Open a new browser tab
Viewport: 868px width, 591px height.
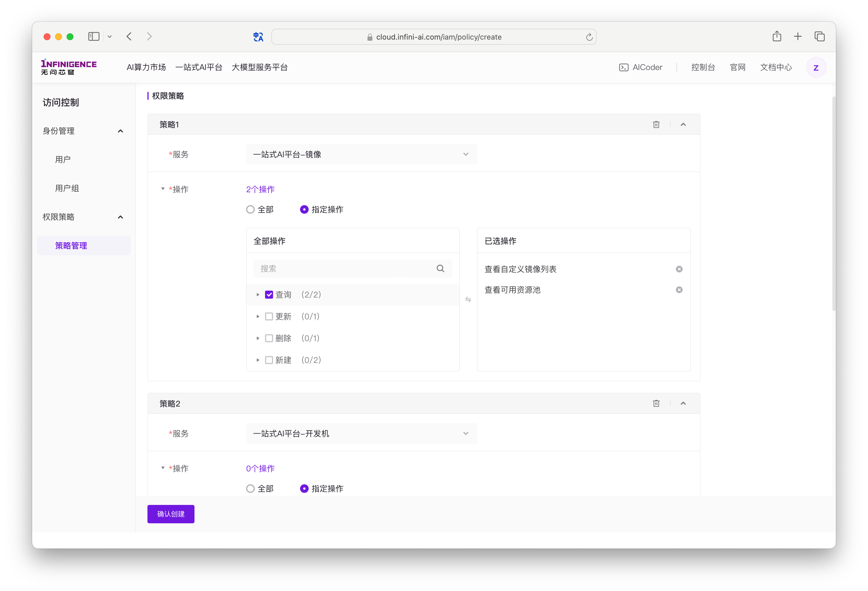(798, 36)
